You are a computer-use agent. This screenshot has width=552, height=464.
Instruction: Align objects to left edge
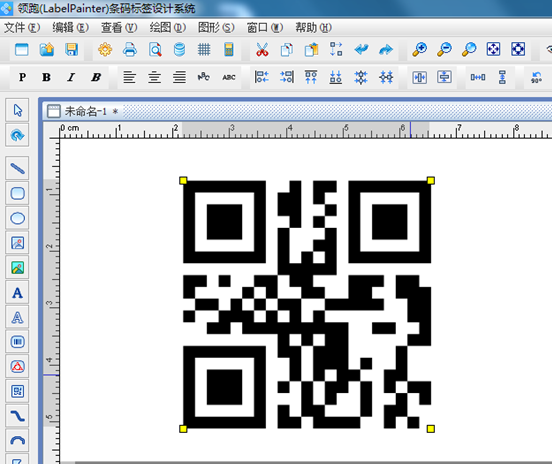coord(262,77)
